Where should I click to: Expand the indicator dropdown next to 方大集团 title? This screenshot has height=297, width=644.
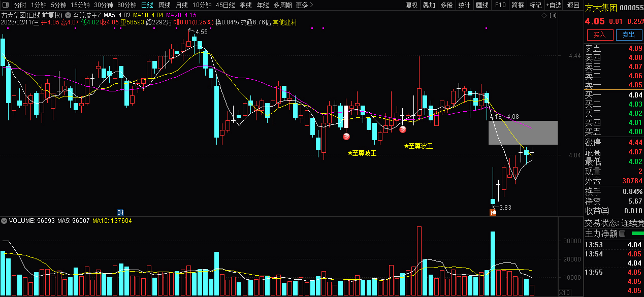point(68,15)
